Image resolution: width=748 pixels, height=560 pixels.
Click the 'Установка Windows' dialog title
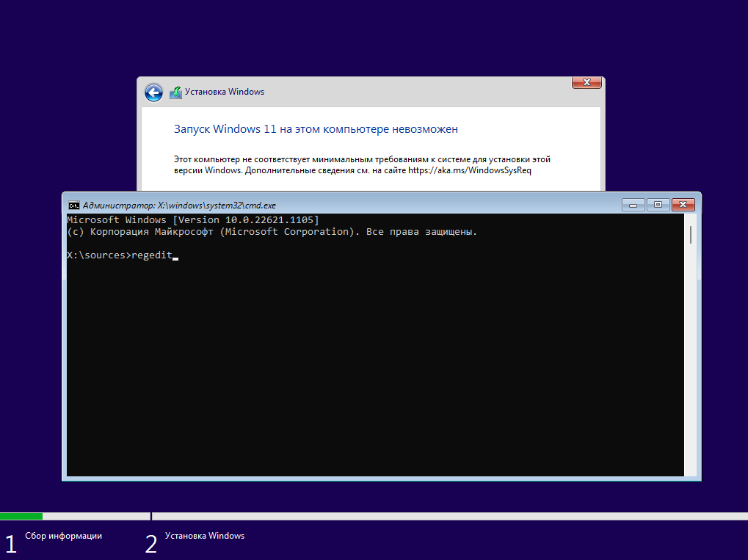(224, 92)
